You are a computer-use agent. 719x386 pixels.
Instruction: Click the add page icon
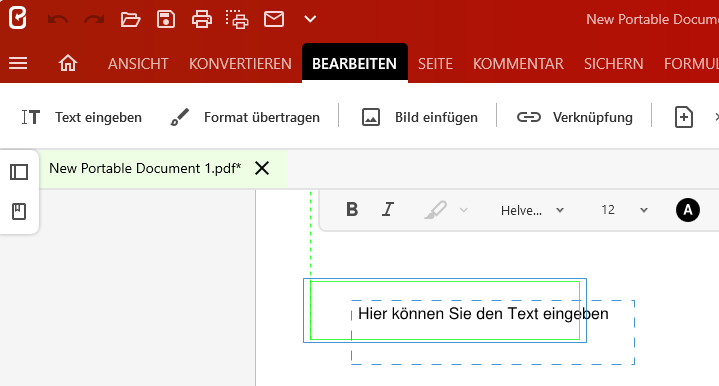tap(684, 117)
